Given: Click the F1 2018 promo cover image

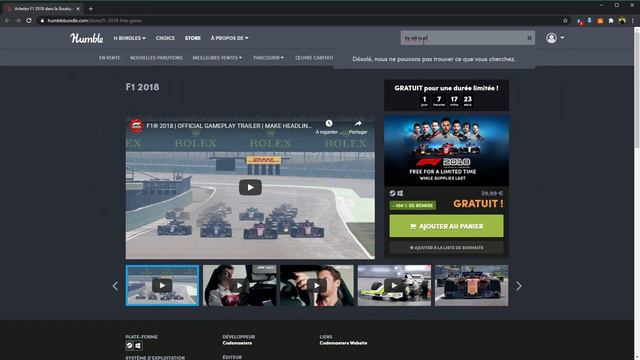Looking at the screenshot, I should [x=446, y=151].
